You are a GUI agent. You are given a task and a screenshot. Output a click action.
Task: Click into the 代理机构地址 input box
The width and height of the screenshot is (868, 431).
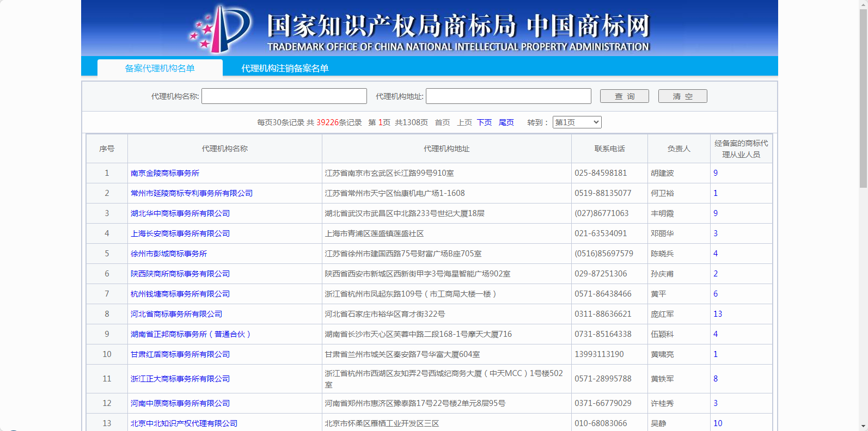pyautogui.click(x=509, y=96)
